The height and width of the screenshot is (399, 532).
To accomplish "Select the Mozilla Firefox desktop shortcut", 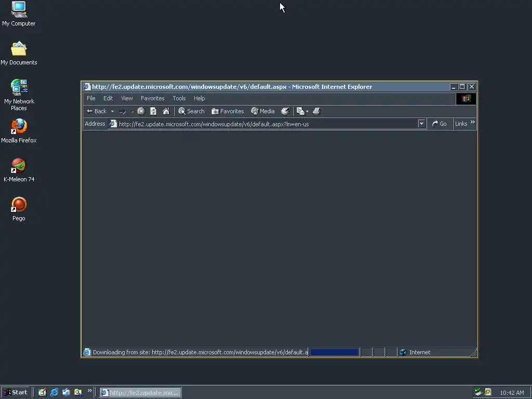I will point(19,131).
